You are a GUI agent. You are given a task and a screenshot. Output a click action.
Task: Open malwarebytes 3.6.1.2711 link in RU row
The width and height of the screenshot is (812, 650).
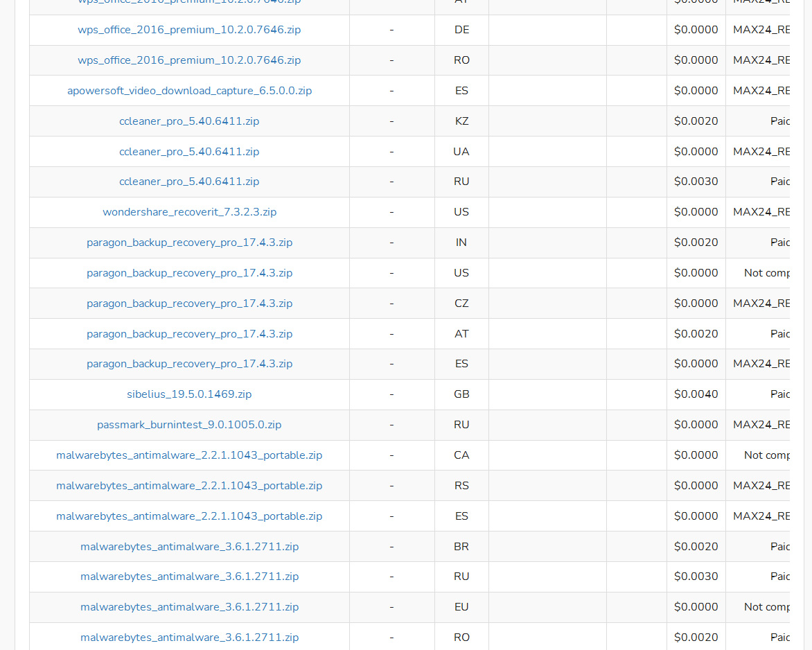(x=190, y=577)
